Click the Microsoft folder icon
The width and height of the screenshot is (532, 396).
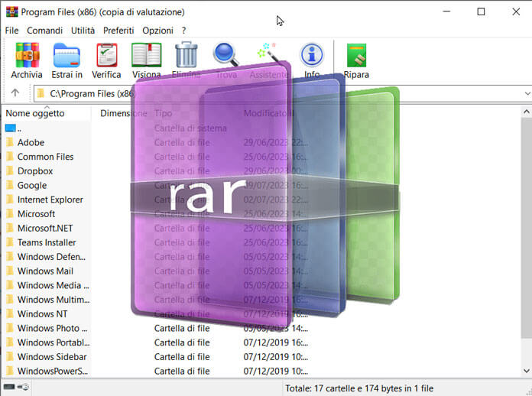(x=10, y=213)
